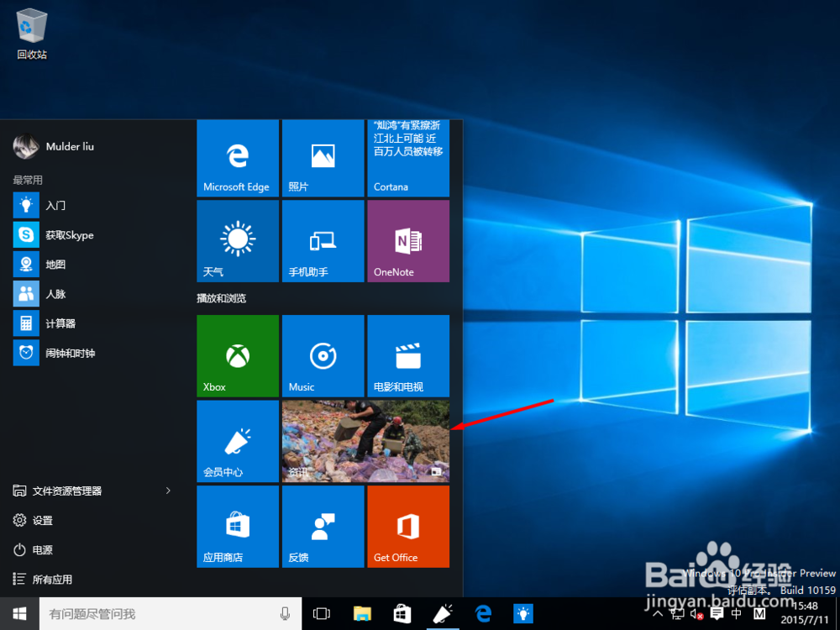Launch 获取Skype from most used list
Screen dimensions: 840x630
click(x=97, y=234)
